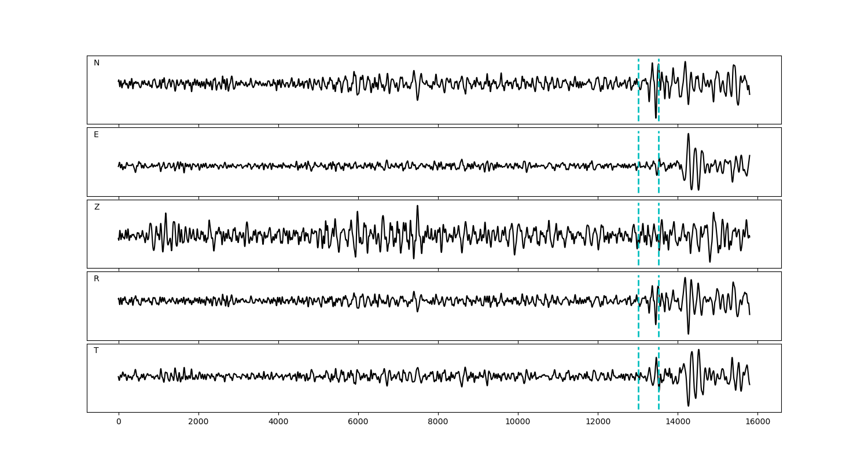The height and width of the screenshot is (463, 868).
Task: Click the 16000 x-axis tick label
Action: pos(757,422)
